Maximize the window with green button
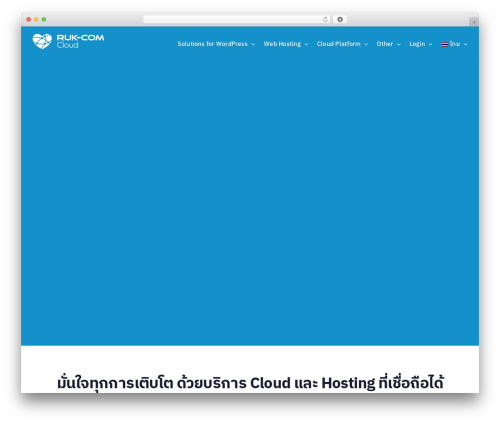This screenshot has height=423, width=500. click(x=44, y=20)
